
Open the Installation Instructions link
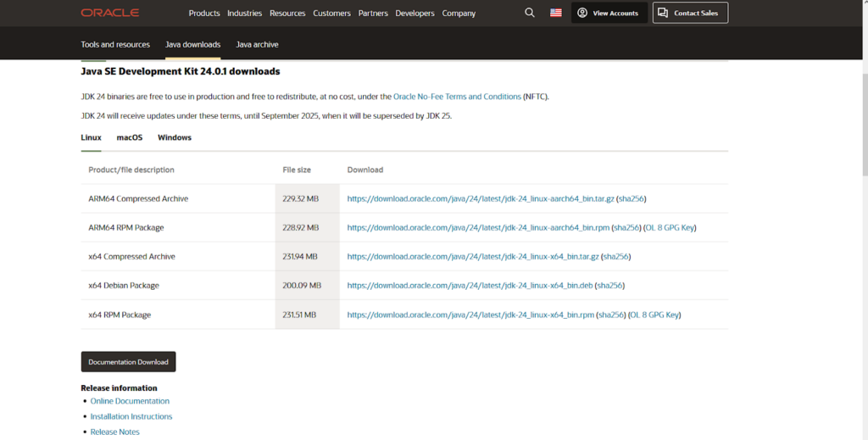131,416
